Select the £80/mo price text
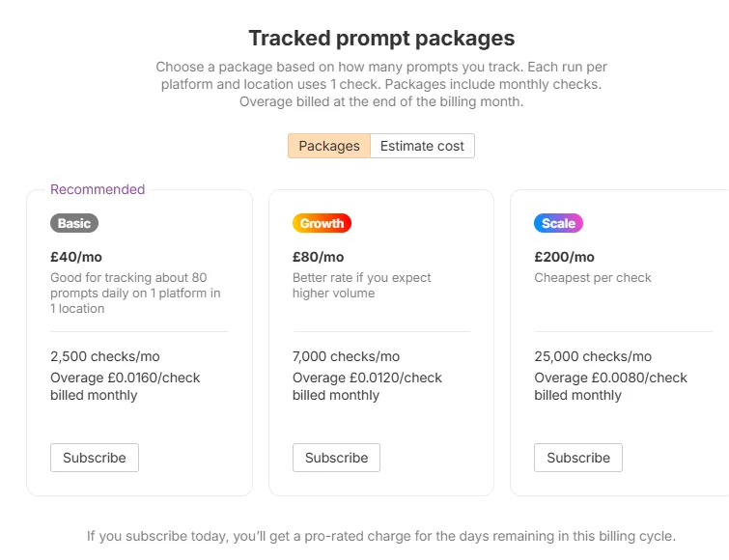 click(x=318, y=257)
